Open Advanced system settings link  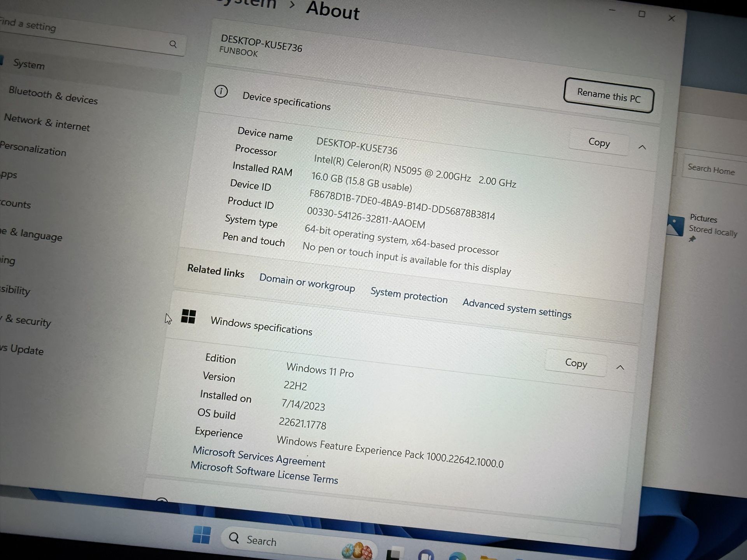pos(517,308)
